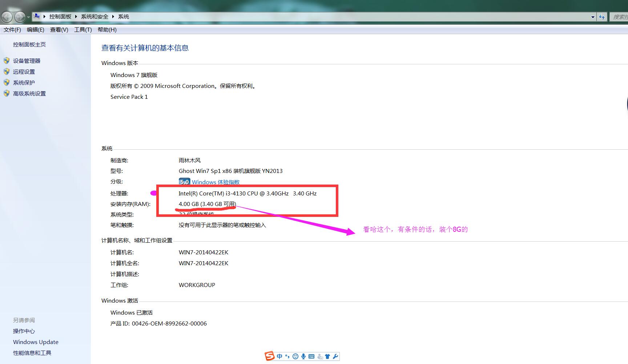Expand the arrow before 系统和安全 breadcrumb
Screen dimensions: 628x364
[76, 17]
